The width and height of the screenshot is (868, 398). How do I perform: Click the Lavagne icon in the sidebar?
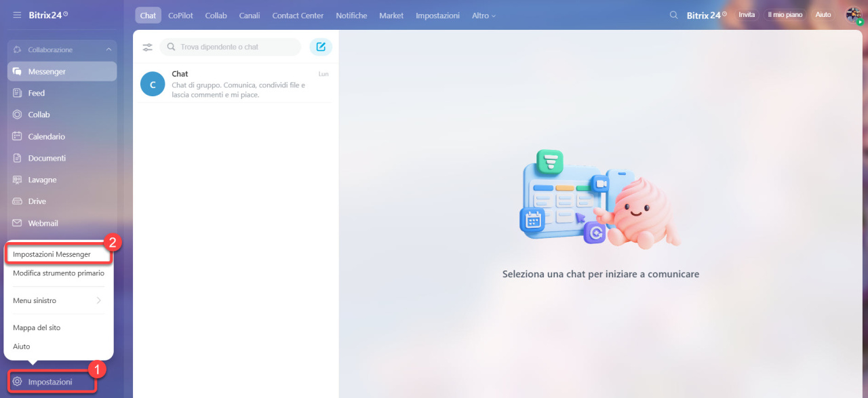(17, 180)
